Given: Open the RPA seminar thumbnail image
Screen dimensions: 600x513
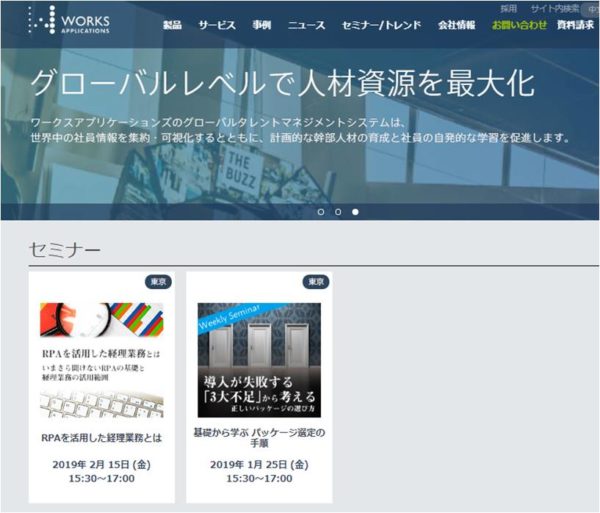Looking at the screenshot, I should (101, 359).
